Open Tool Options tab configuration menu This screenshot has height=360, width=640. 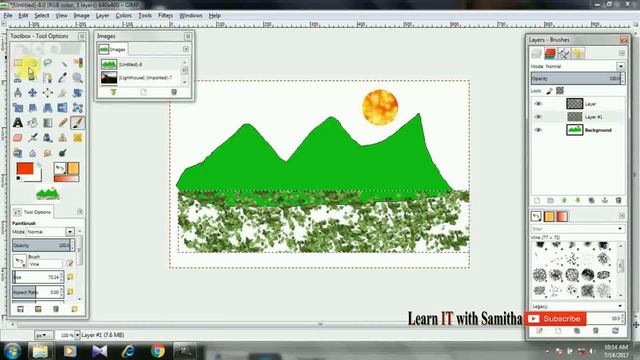click(80, 212)
